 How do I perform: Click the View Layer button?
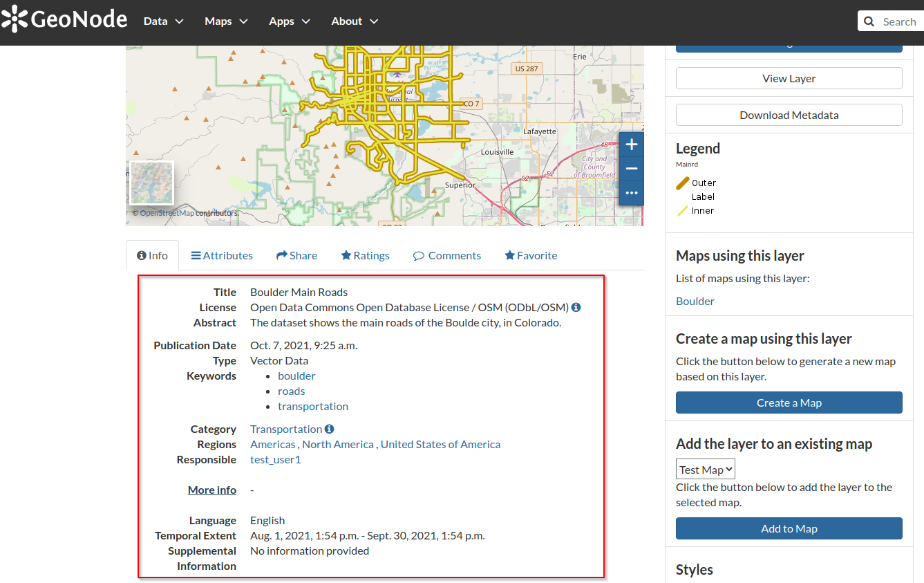[x=789, y=78]
